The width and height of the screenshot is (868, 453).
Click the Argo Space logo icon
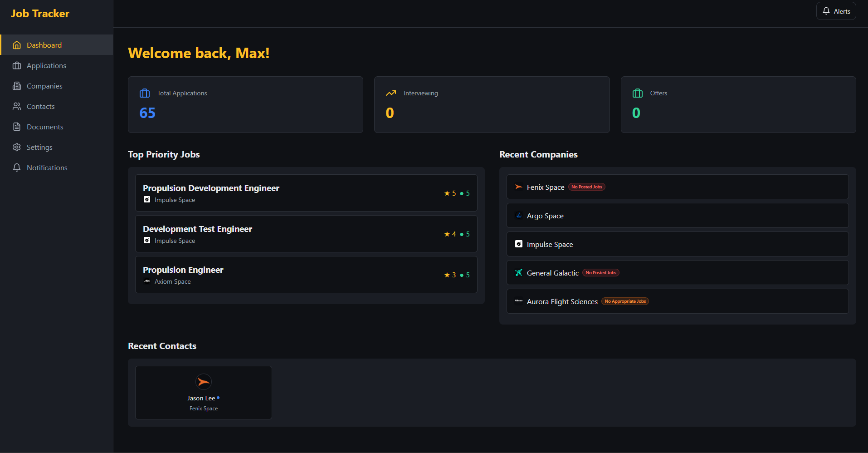coord(518,215)
